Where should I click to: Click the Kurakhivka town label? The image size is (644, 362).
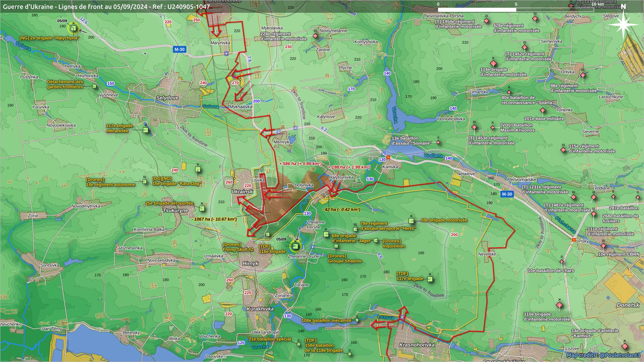[260, 309]
